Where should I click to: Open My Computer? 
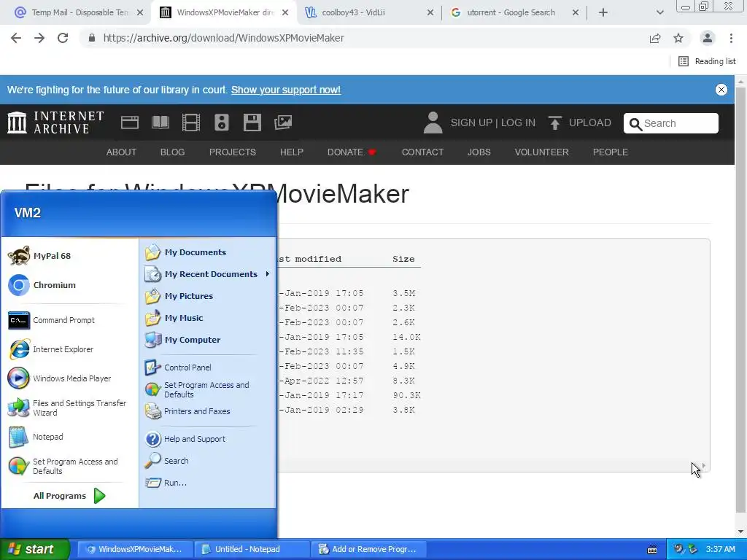click(x=183, y=340)
